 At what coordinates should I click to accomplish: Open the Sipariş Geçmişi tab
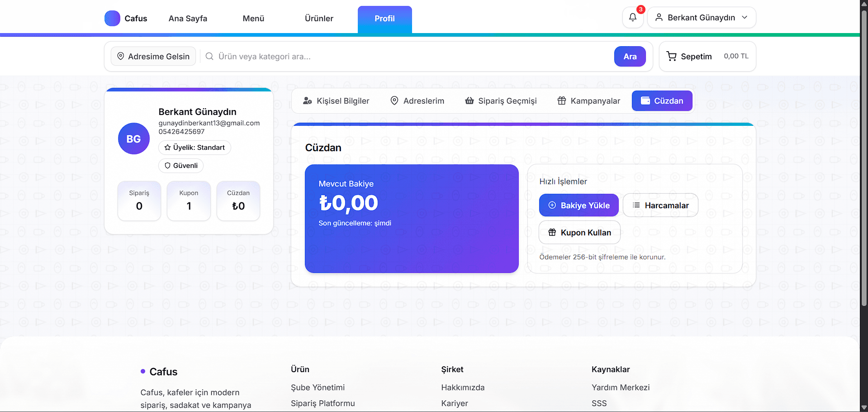click(x=501, y=101)
